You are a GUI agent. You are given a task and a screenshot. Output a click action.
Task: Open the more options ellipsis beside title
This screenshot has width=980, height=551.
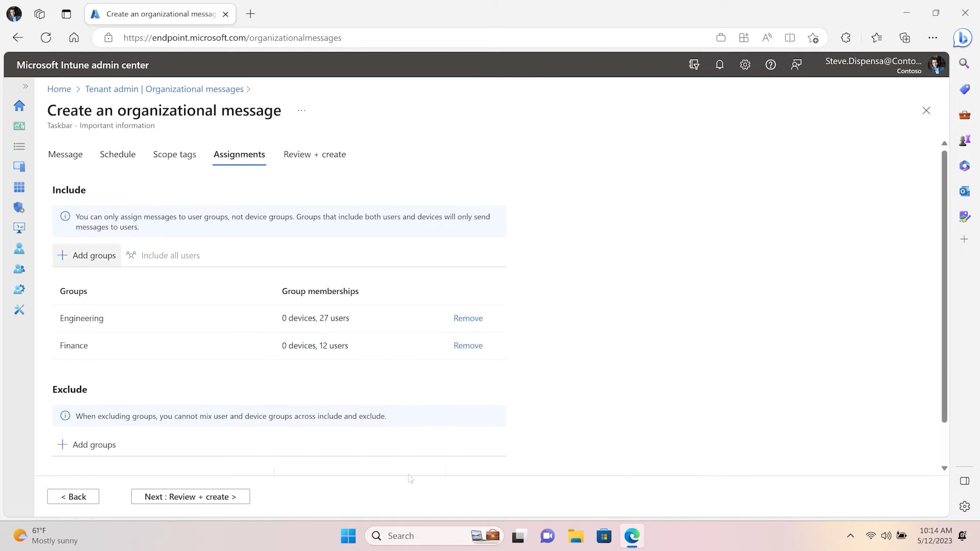302,110
